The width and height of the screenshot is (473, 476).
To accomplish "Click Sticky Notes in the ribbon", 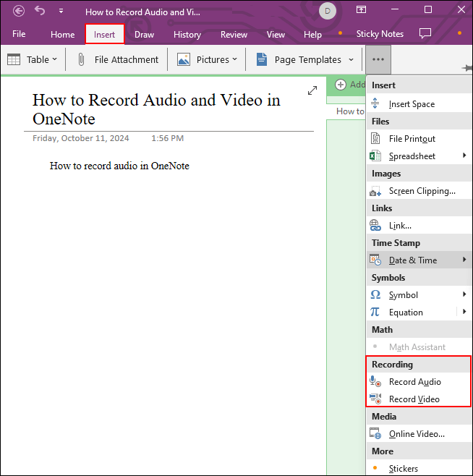I will [x=380, y=34].
